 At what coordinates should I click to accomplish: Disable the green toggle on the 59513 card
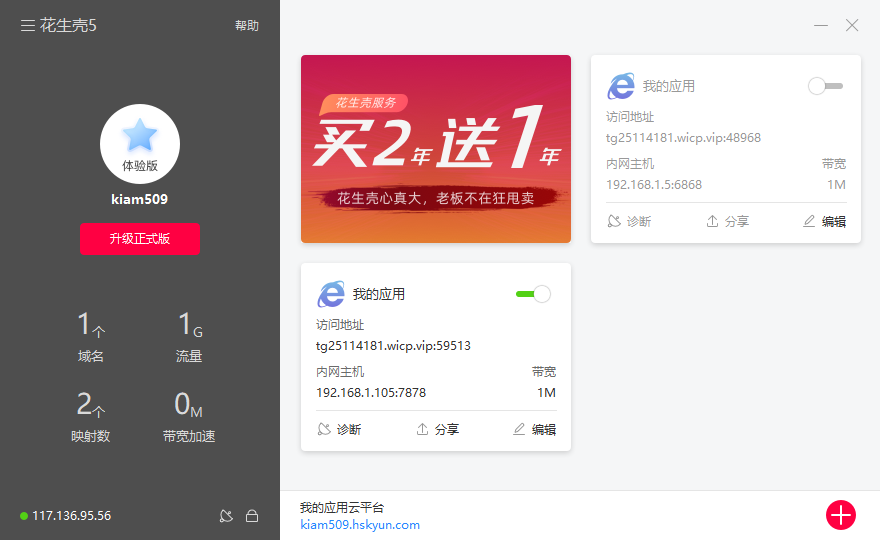[x=533, y=294]
